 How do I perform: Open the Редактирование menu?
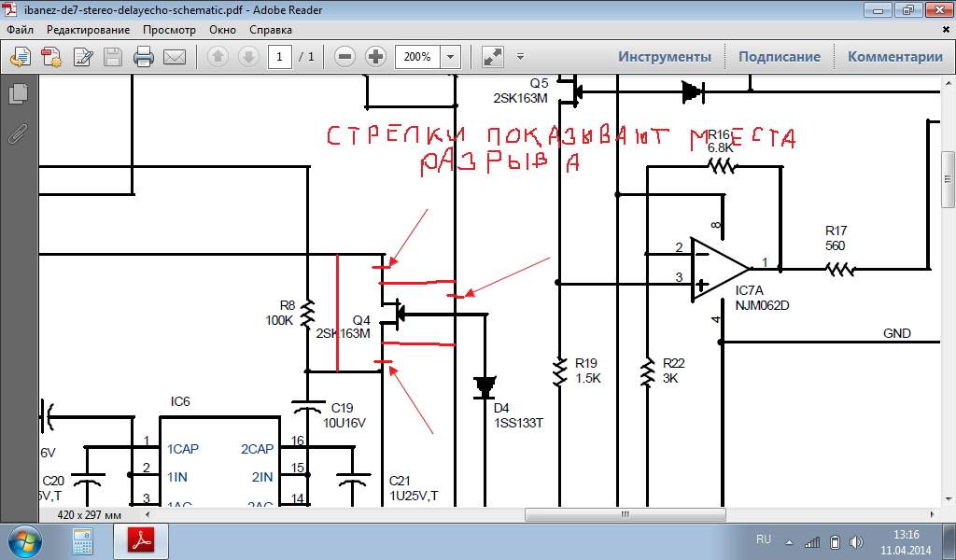[88, 29]
